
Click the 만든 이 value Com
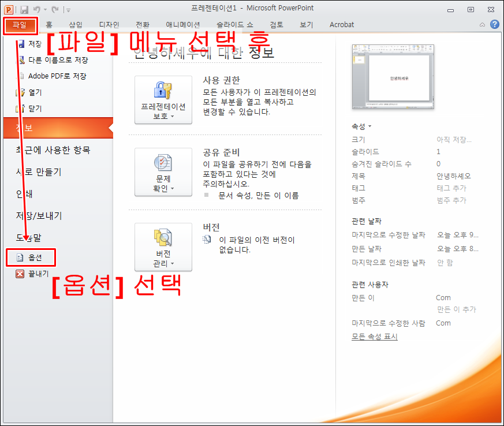[443, 298]
